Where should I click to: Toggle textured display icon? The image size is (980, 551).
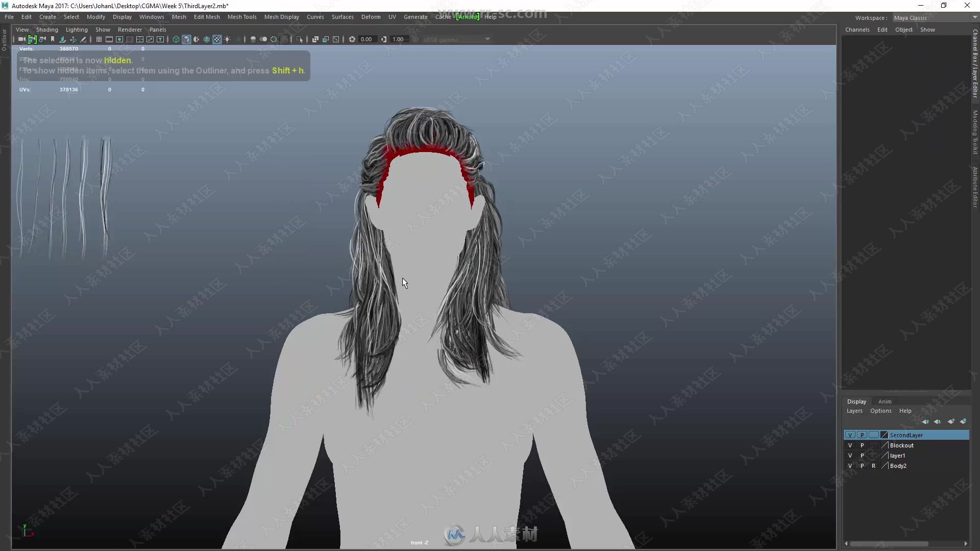point(217,39)
